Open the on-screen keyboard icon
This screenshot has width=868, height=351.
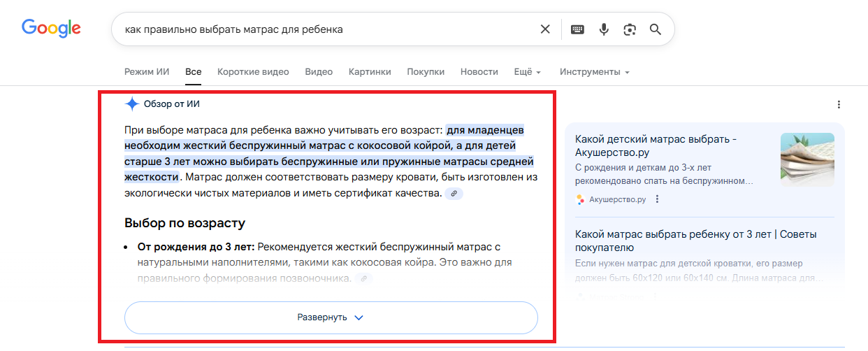(577, 29)
